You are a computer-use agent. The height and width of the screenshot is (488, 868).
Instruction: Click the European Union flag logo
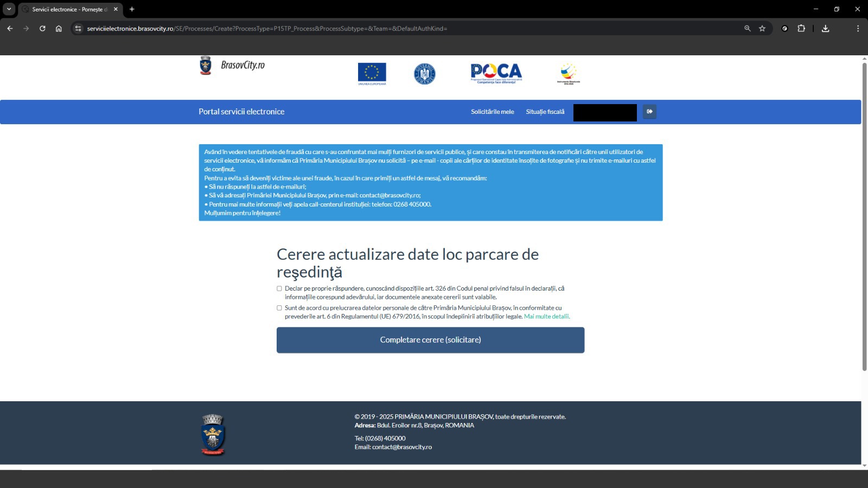point(372,73)
